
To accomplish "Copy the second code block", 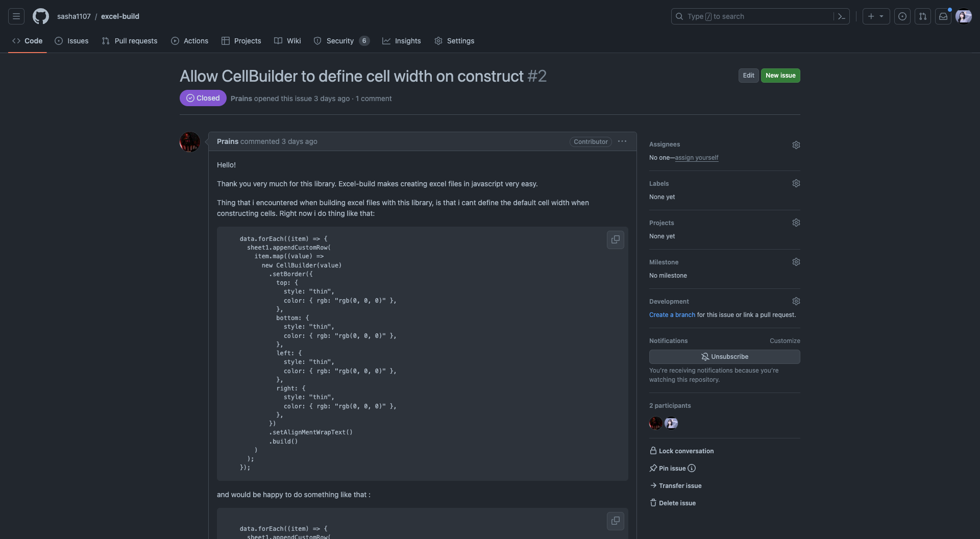I will [616, 521].
